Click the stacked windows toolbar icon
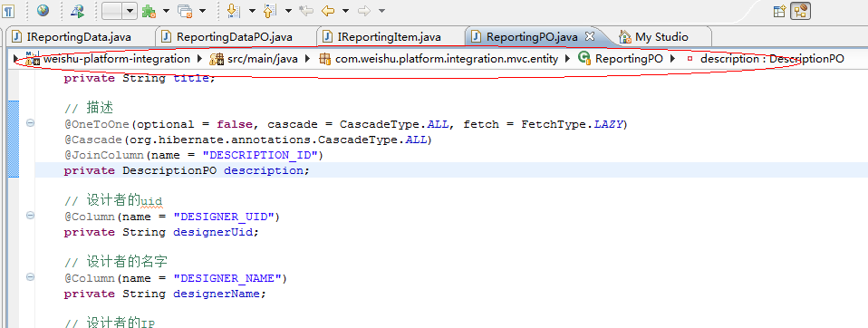 point(185,11)
